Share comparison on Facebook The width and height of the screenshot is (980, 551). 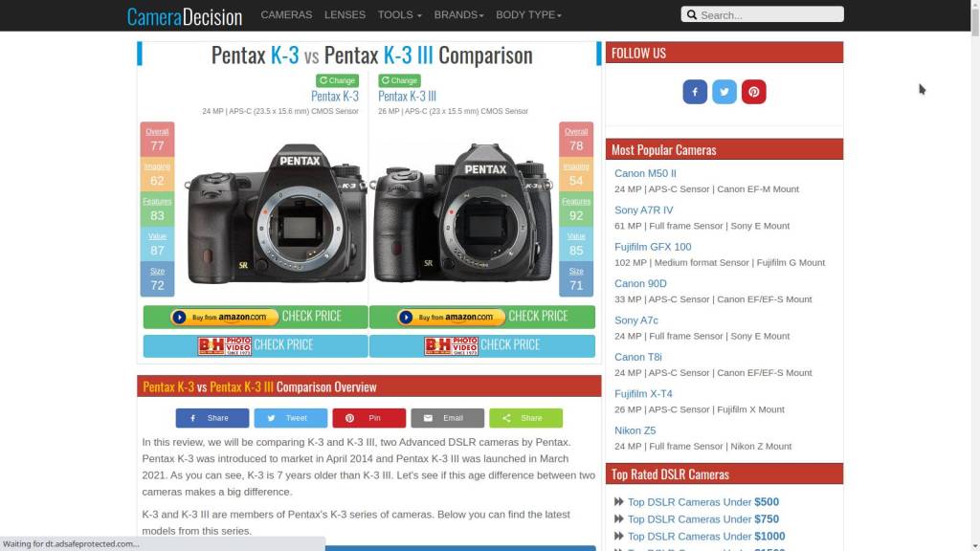coord(212,418)
